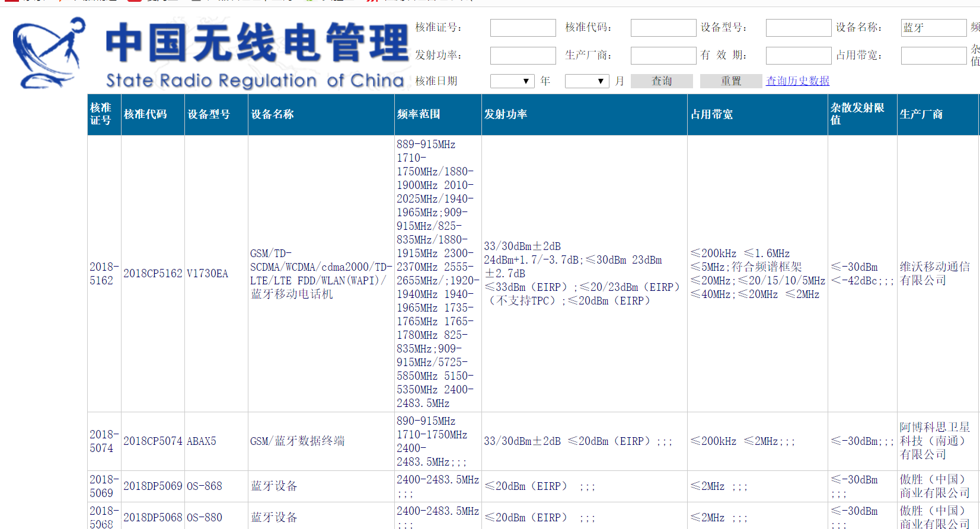Select the 2018-5162 certificate number cell

(104, 274)
